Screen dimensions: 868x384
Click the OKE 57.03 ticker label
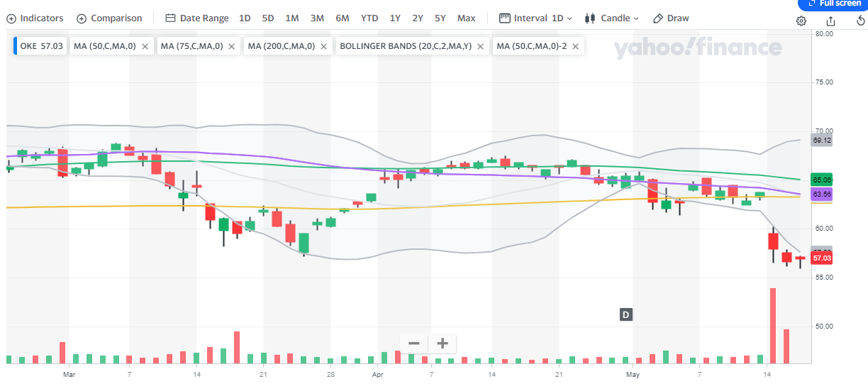click(41, 46)
